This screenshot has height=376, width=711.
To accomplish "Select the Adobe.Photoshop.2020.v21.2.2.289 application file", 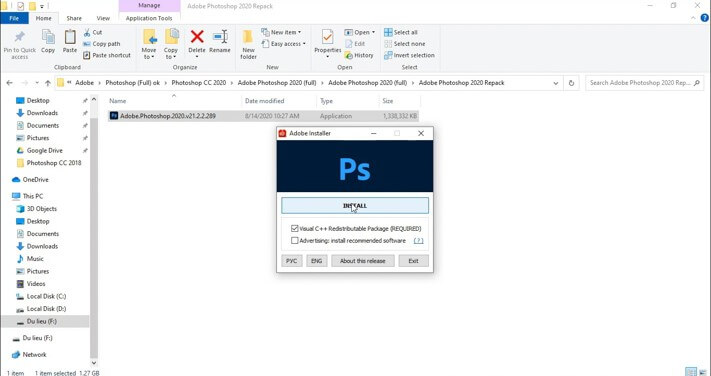I will point(263,116).
